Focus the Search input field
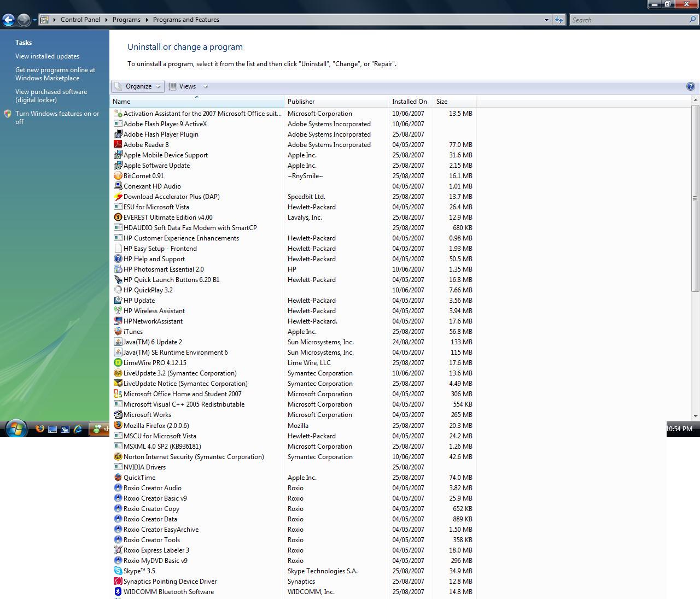Viewport: 700px width, 599px height. tap(629, 20)
